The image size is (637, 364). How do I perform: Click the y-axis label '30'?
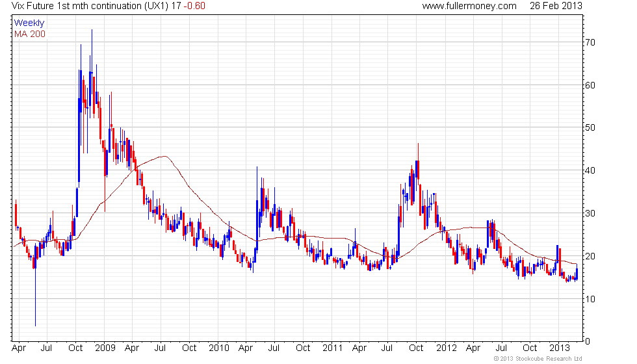(590, 213)
